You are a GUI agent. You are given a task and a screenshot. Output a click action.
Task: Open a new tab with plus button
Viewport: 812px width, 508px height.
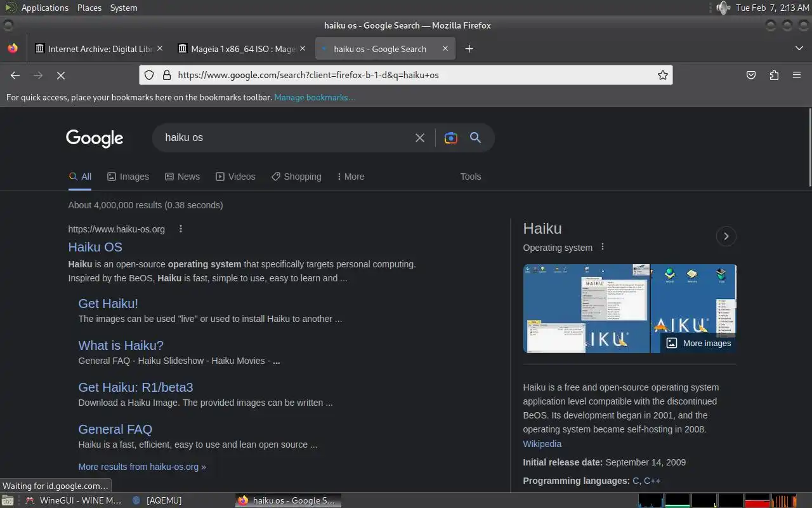[469, 49]
